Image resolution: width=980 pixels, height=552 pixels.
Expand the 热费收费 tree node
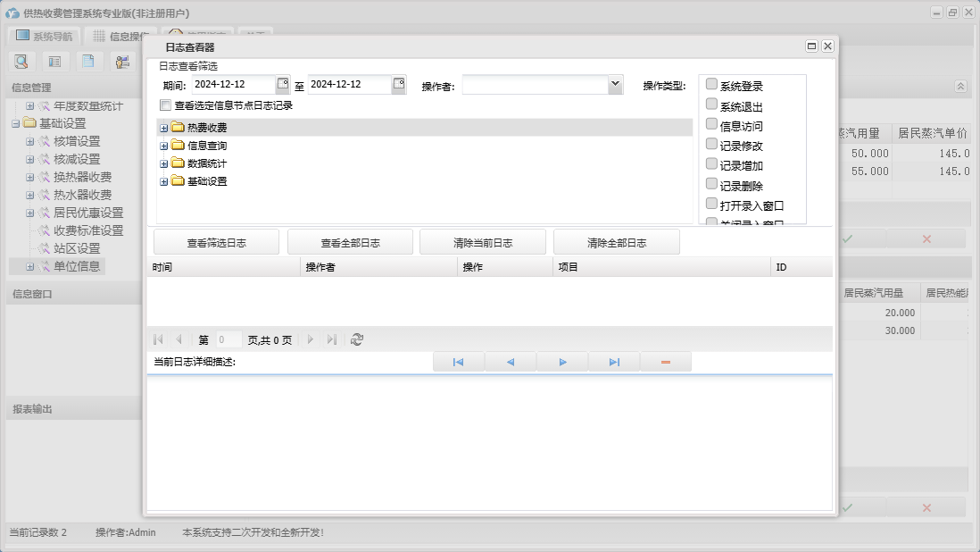[x=163, y=128]
